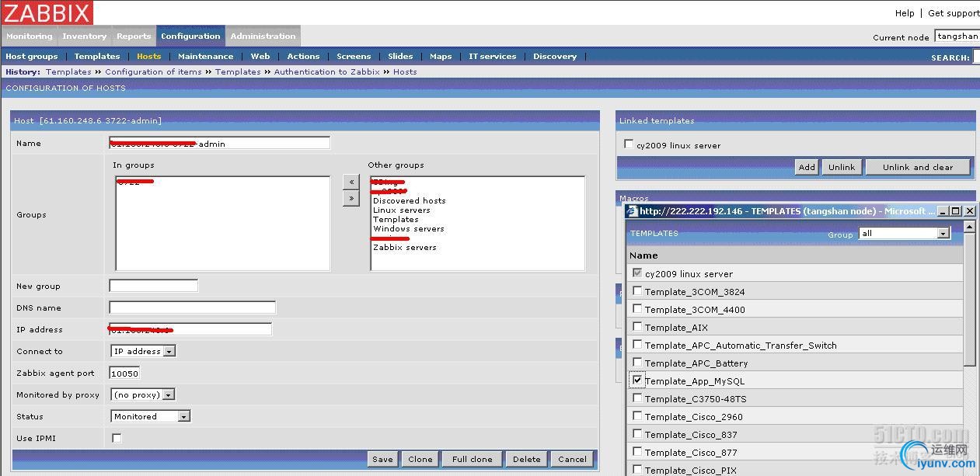The height and width of the screenshot is (476, 980).
Task: Open the Configuration tab
Action: coord(190,36)
